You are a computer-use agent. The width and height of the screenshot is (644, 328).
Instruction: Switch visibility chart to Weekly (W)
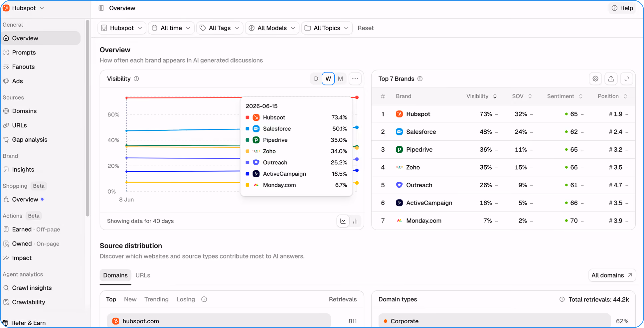[x=328, y=79]
